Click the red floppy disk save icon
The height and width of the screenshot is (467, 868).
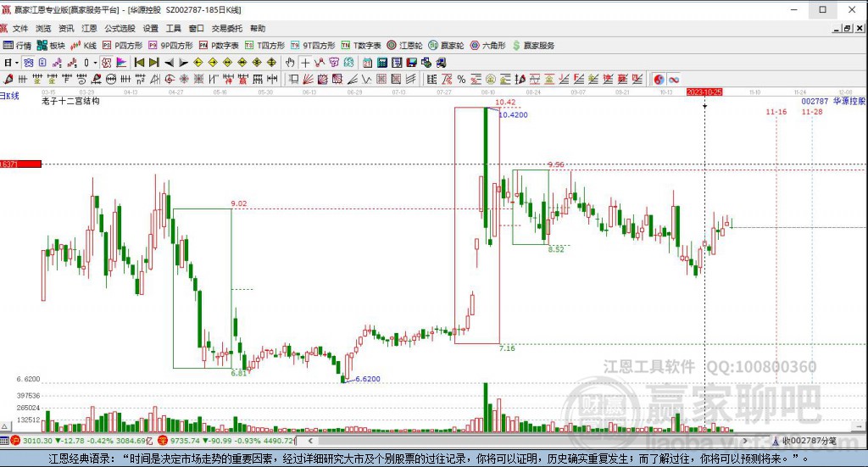point(411,63)
